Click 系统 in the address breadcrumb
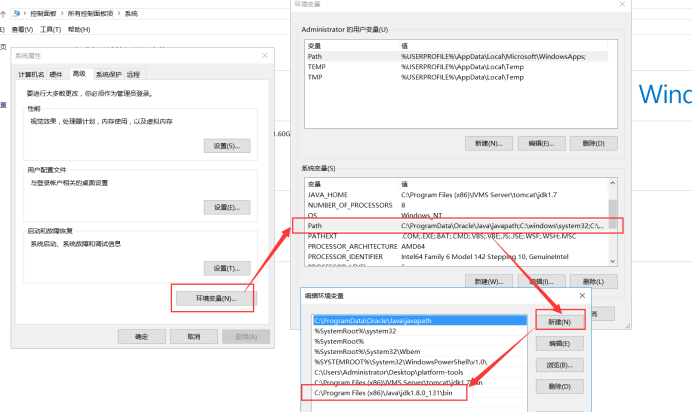Viewport: 692px width, 413px height. coord(131,14)
